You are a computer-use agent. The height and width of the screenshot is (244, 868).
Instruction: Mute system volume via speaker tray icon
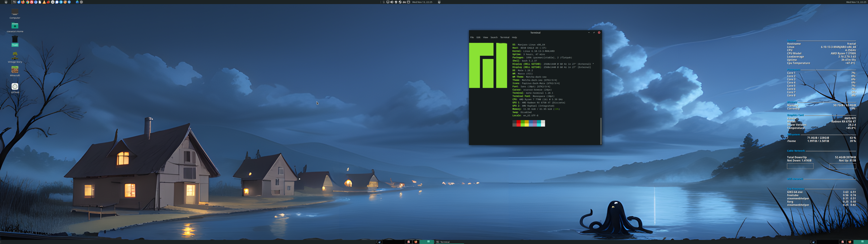(x=392, y=2)
